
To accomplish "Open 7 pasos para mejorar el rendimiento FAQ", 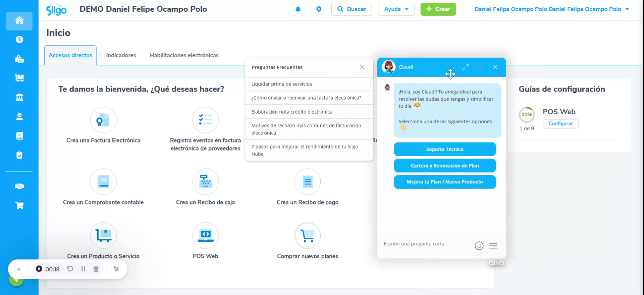I will [x=309, y=150].
